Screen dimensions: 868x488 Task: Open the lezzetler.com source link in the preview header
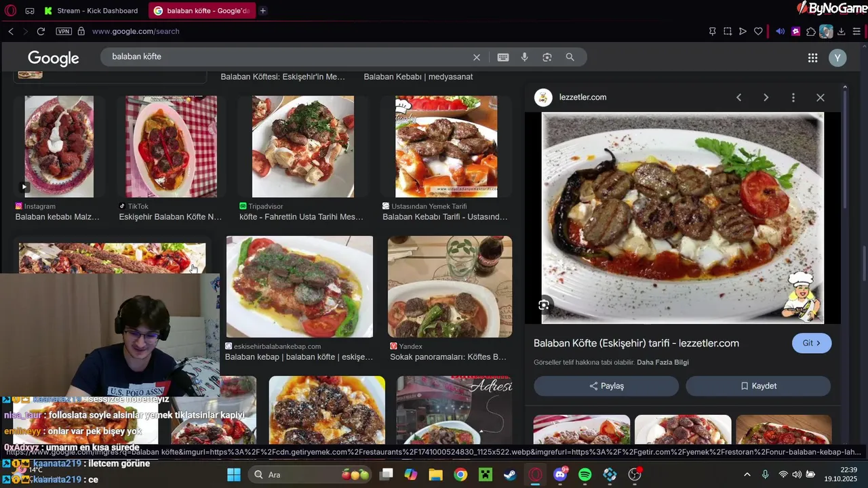583,97
